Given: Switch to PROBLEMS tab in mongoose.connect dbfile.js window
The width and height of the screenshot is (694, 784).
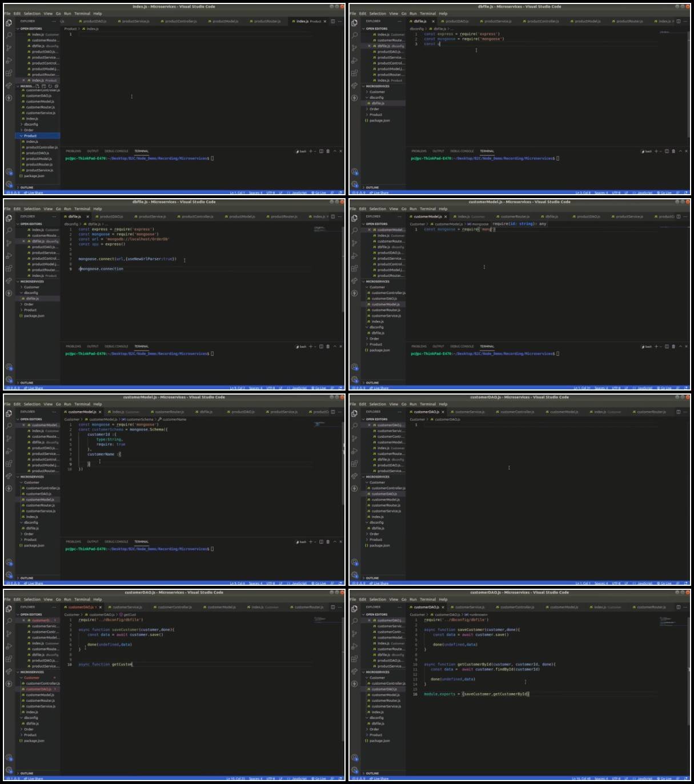Looking at the screenshot, I should [x=74, y=347].
